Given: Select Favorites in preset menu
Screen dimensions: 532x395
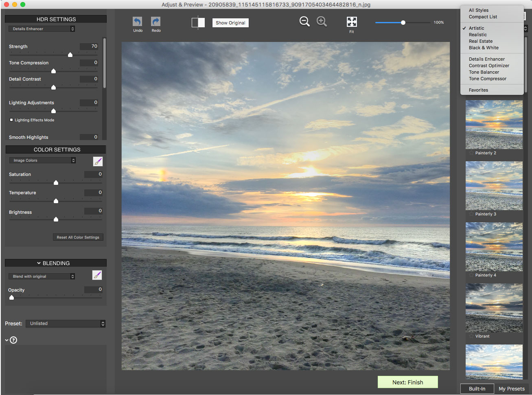Looking at the screenshot, I should tap(478, 90).
